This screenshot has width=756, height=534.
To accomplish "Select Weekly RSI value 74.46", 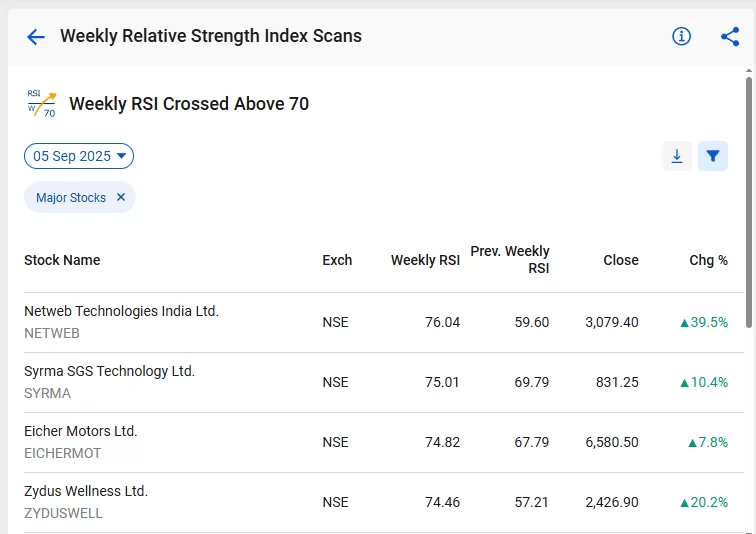I will pos(442,502).
